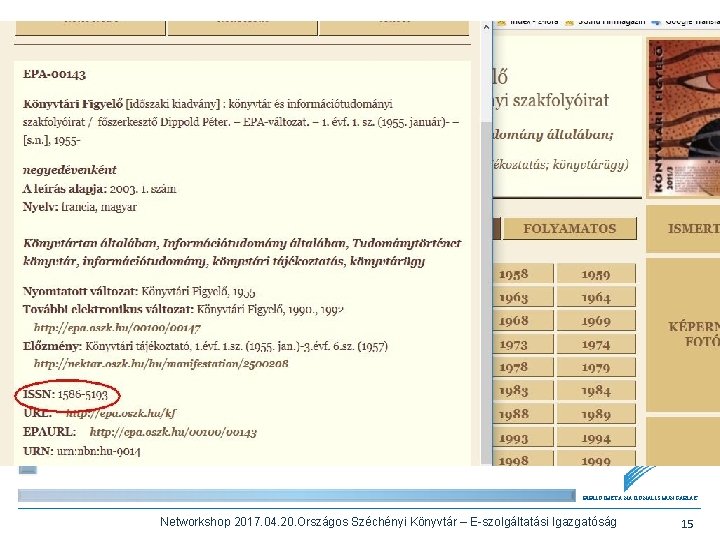Screen dimensions: 720x540
Task: Select 1989 in year grid
Action: click(596, 414)
